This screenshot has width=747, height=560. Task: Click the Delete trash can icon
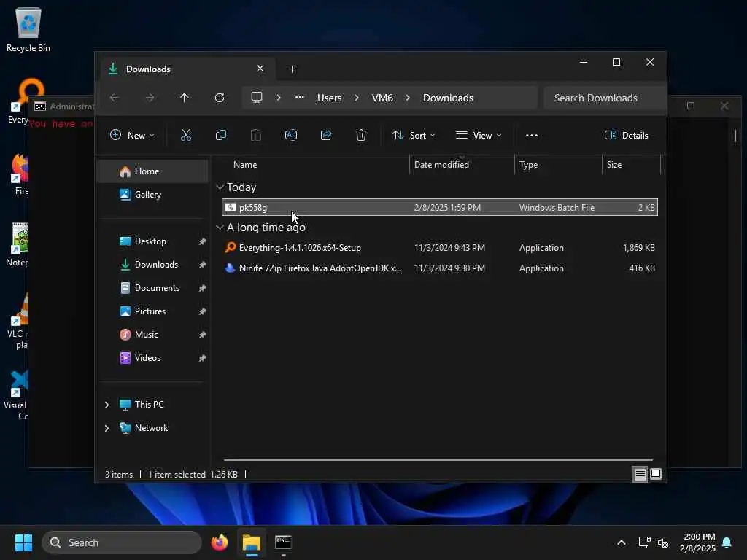pyautogui.click(x=361, y=135)
